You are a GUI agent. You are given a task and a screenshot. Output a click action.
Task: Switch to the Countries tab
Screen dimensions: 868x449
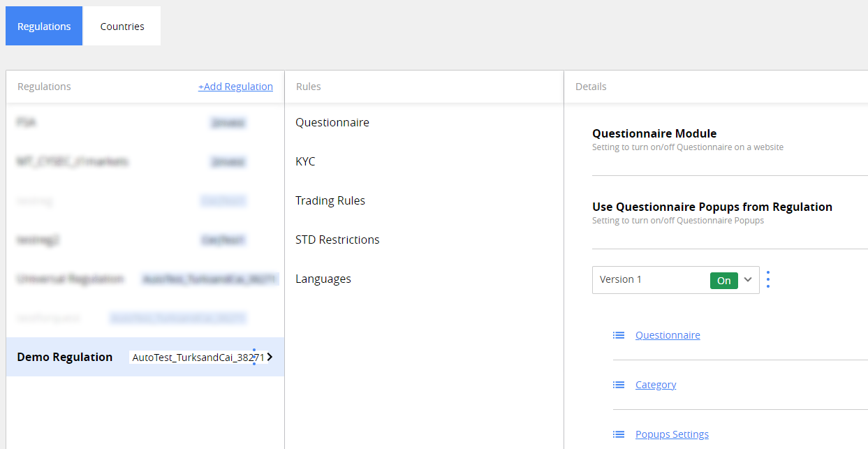pyautogui.click(x=122, y=26)
